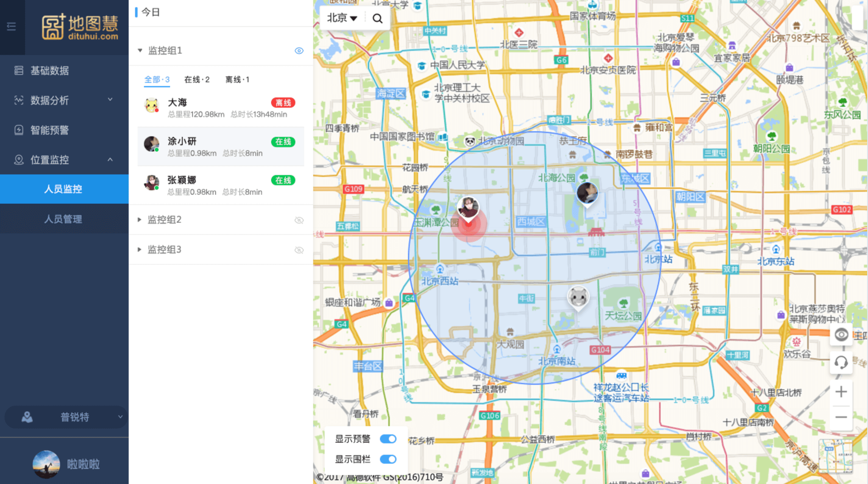
Task: Show 监控组2 via crossed-eye icon
Action: tap(299, 220)
